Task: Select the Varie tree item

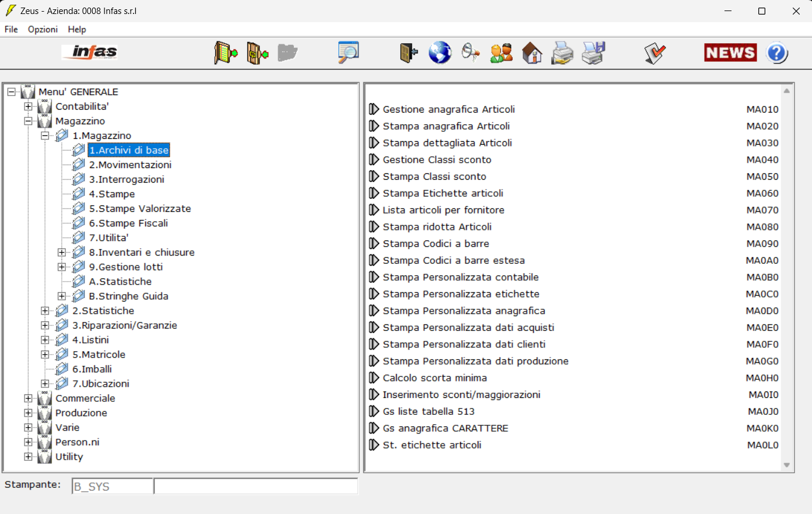Action: (67, 427)
